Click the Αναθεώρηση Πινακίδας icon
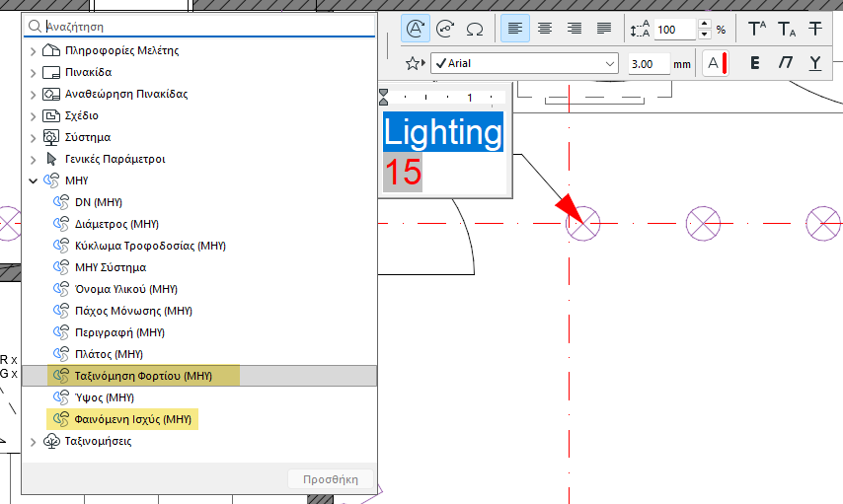This screenshot has width=843, height=504. pos(51,94)
